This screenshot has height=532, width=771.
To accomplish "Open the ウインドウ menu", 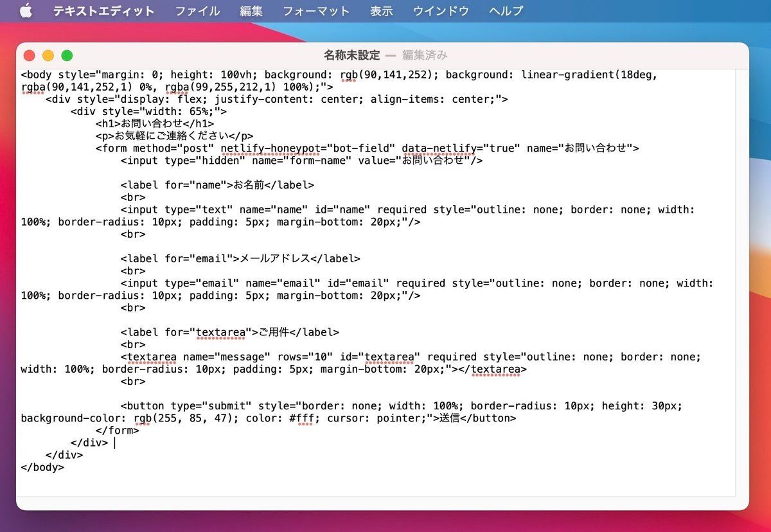I will (441, 11).
